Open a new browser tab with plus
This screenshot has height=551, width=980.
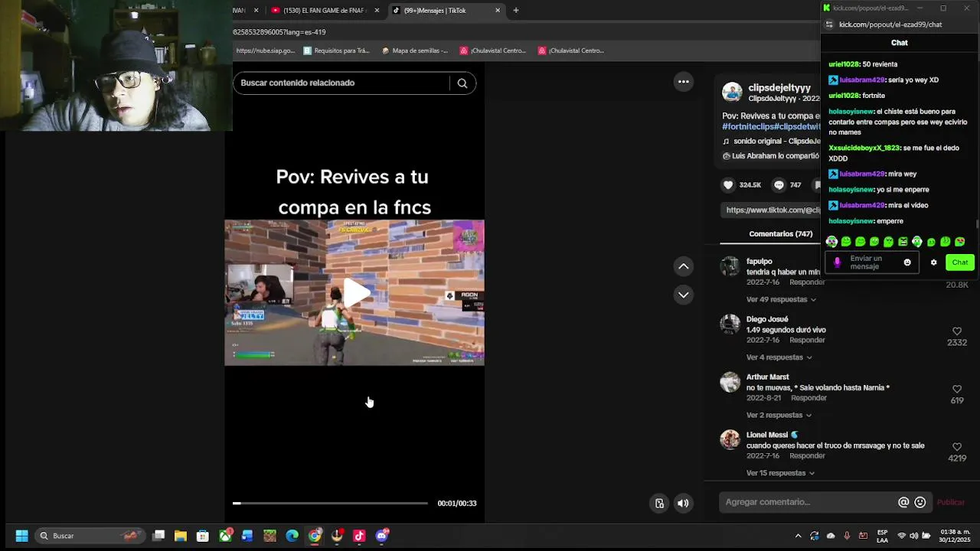[x=516, y=11]
